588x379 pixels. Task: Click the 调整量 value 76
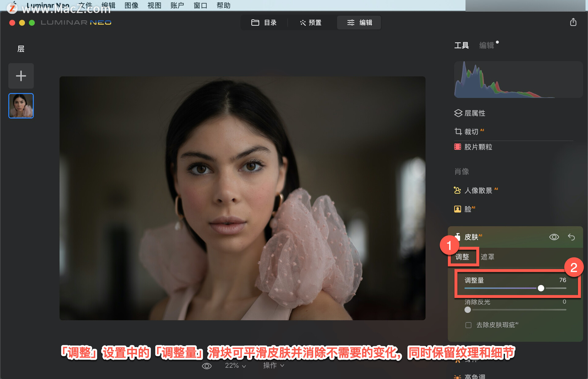click(563, 280)
